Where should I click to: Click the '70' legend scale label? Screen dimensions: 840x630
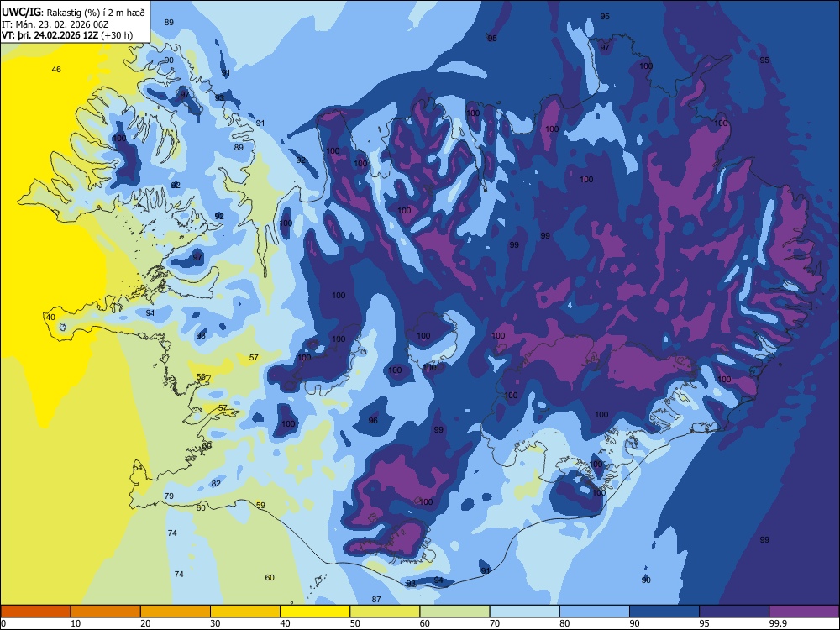pyautogui.click(x=495, y=623)
